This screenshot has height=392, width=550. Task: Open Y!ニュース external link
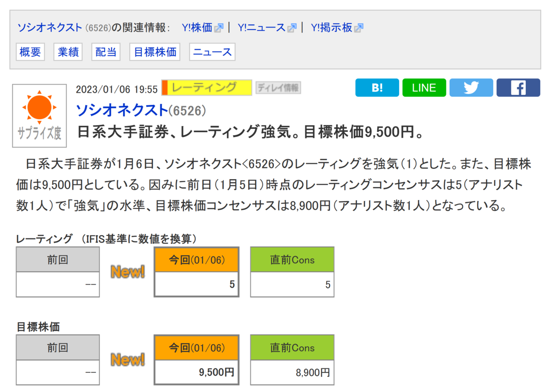267,27
